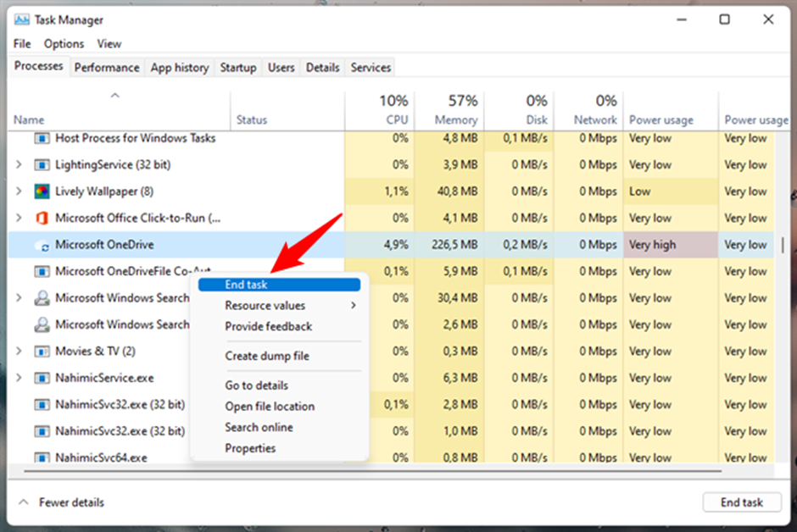Click the Task Manager title bar icon

coord(22,19)
